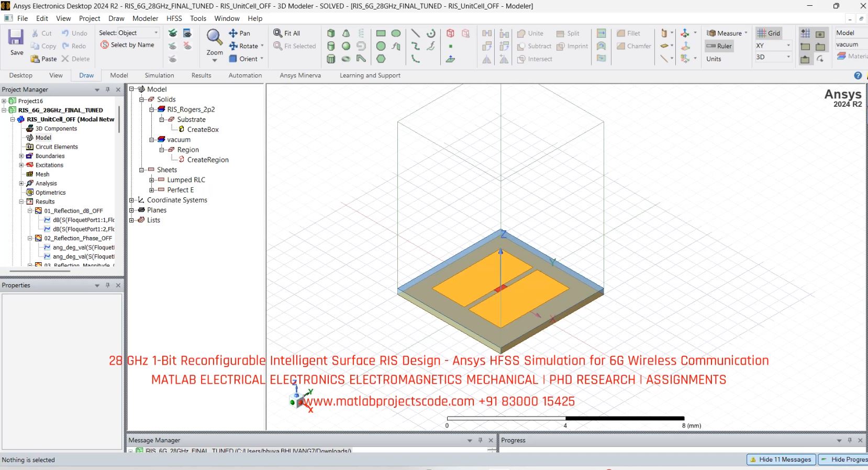
Task: Click the Measure button
Action: pyautogui.click(x=726, y=33)
